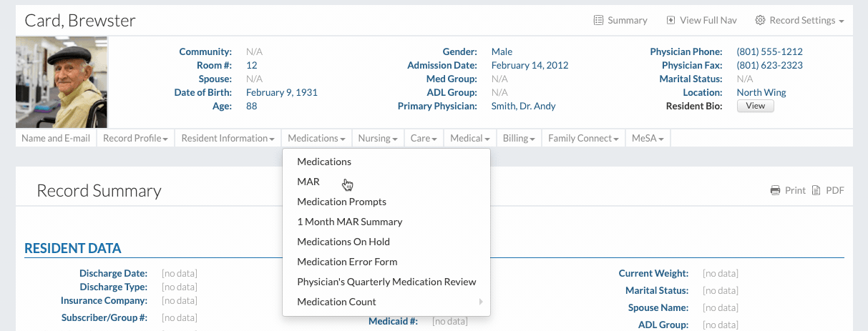Viewport: 868px width, 331px height.
Task: Click the View Full Nav icon
Action: (670, 21)
